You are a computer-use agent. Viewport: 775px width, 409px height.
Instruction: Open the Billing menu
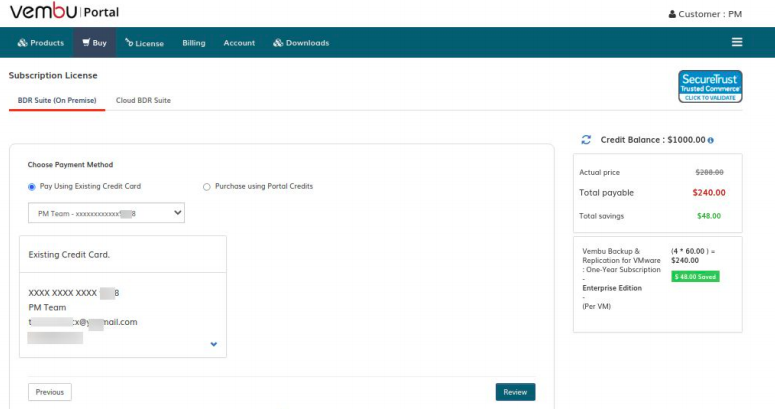pyautogui.click(x=194, y=43)
